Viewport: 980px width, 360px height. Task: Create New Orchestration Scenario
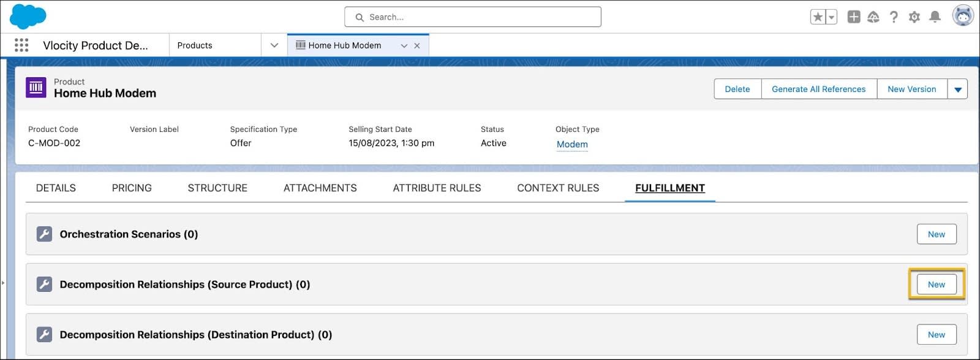coord(937,234)
